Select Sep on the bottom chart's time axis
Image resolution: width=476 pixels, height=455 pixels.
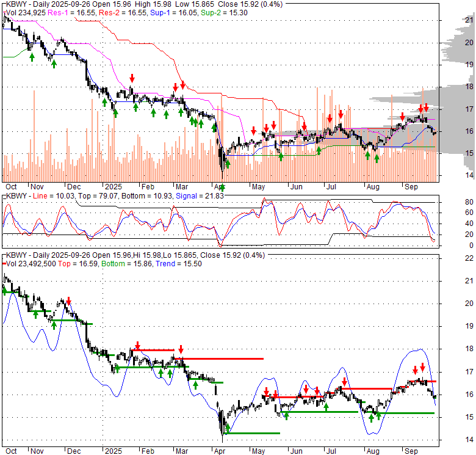coord(411,451)
